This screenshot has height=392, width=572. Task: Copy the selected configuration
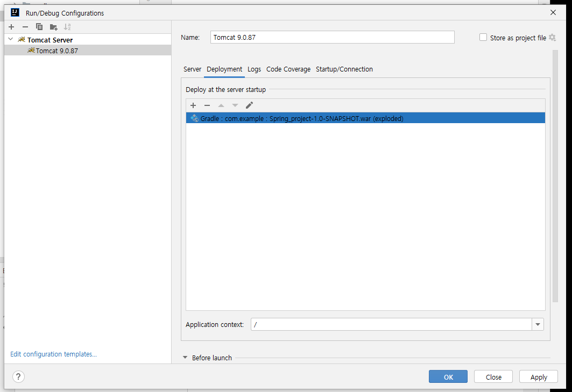39,27
